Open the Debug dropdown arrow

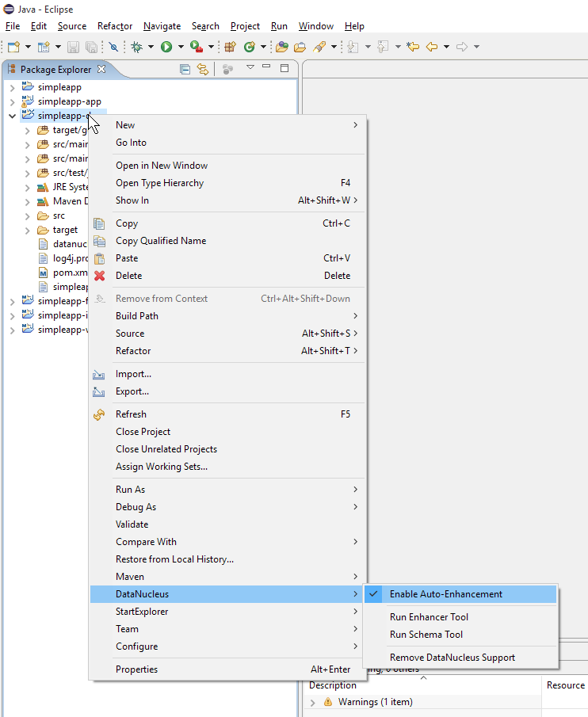point(151,47)
